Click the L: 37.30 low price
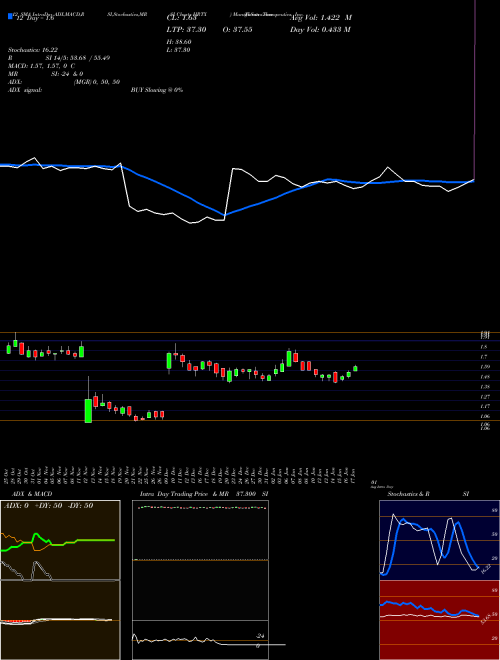Viewport: 500px width, 660px height. tap(179, 50)
